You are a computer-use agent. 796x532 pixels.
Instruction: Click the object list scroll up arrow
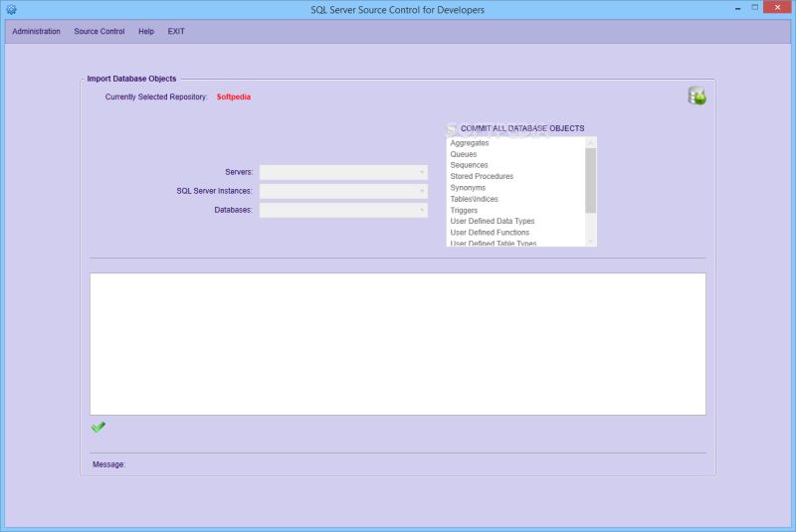pos(590,143)
